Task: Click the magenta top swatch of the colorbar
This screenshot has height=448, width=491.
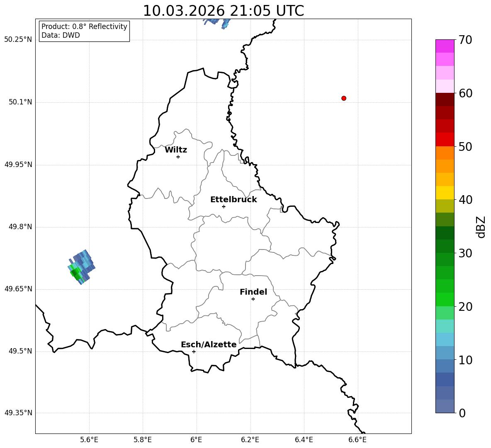Action: tap(445, 46)
